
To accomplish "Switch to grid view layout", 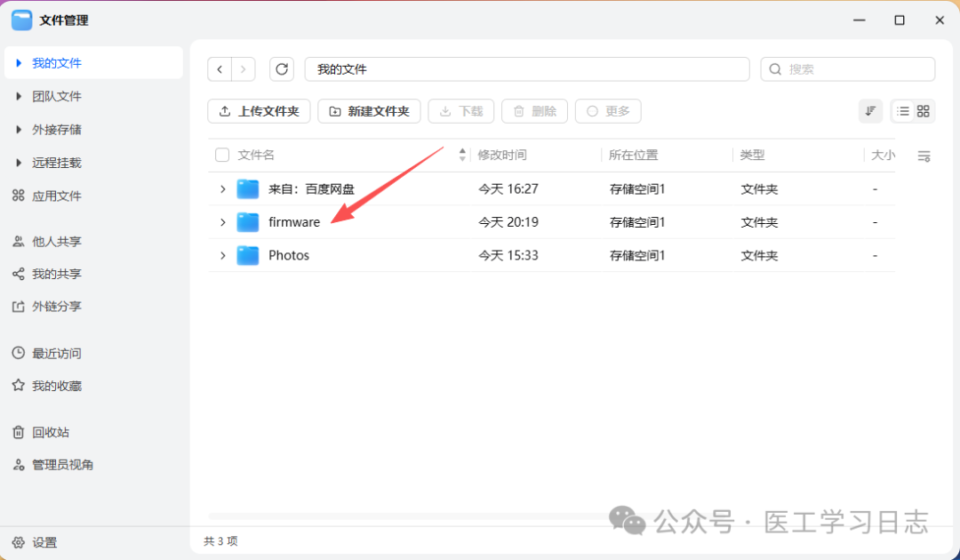I will tap(923, 111).
